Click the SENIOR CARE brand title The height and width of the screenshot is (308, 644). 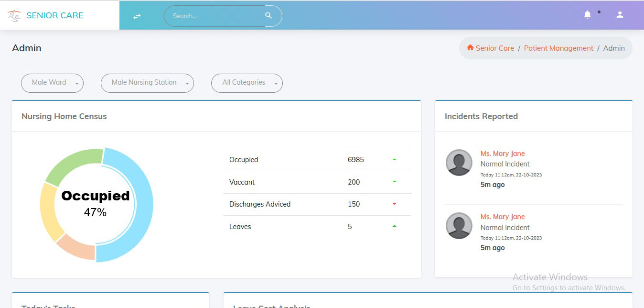(55, 16)
